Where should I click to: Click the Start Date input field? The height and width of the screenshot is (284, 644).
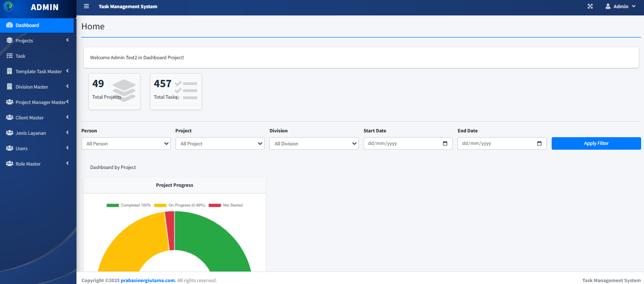(408, 143)
